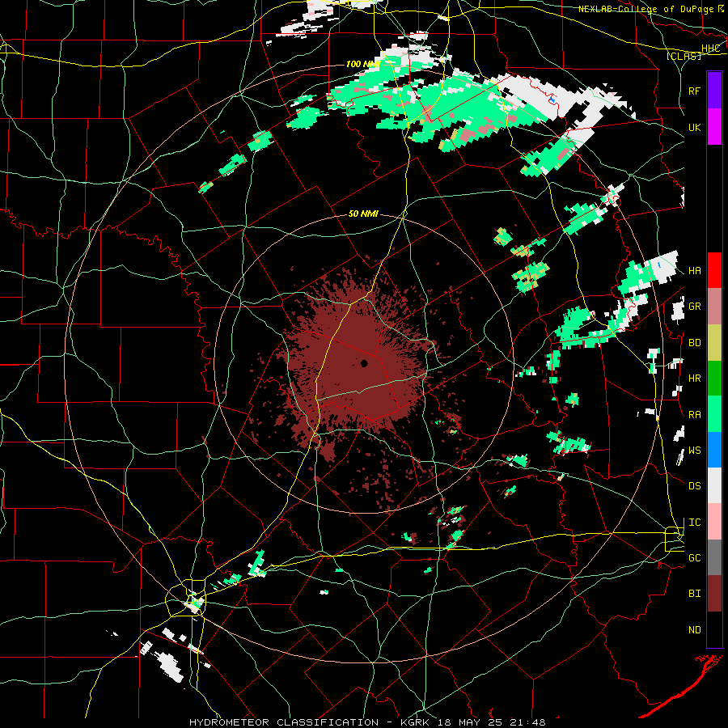The image size is (728, 728).
Task: Click the bright green RA rain swatch
Action: pyautogui.click(x=714, y=414)
